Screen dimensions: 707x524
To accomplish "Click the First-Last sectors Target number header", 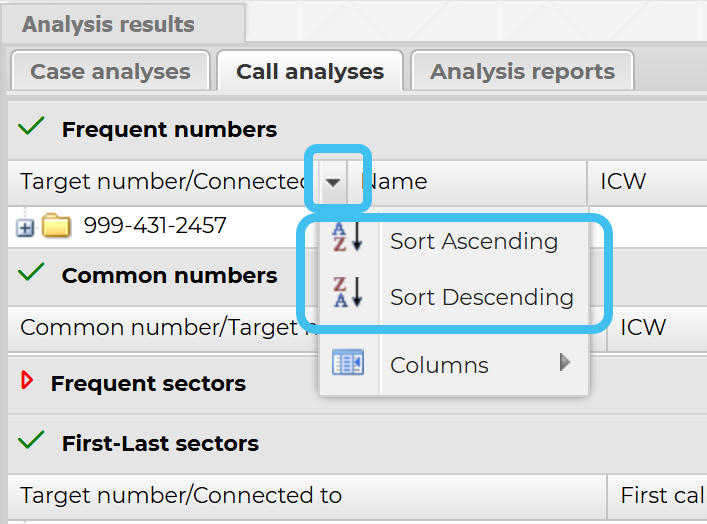I will pyautogui.click(x=181, y=495).
